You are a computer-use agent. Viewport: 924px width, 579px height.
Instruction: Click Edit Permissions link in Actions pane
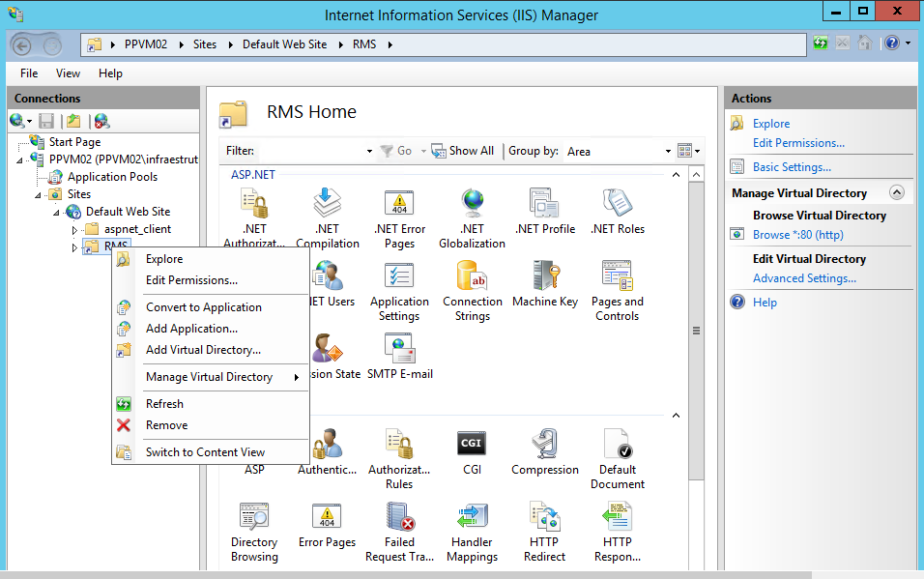tap(798, 143)
